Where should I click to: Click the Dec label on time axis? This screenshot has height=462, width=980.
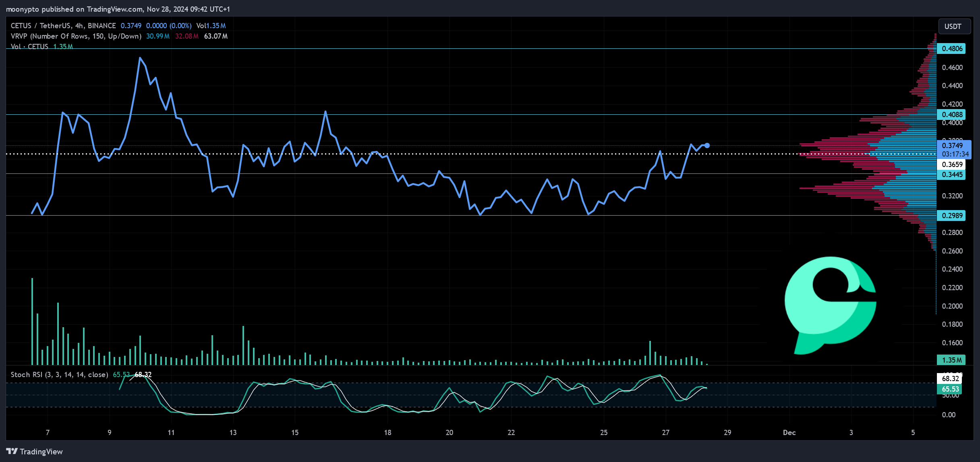(789, 433)
